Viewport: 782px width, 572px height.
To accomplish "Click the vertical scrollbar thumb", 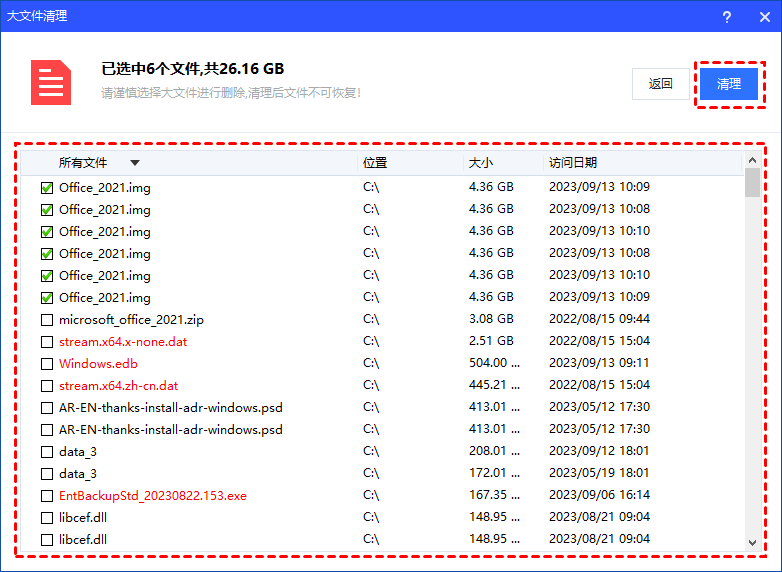I will pos(752,183).
